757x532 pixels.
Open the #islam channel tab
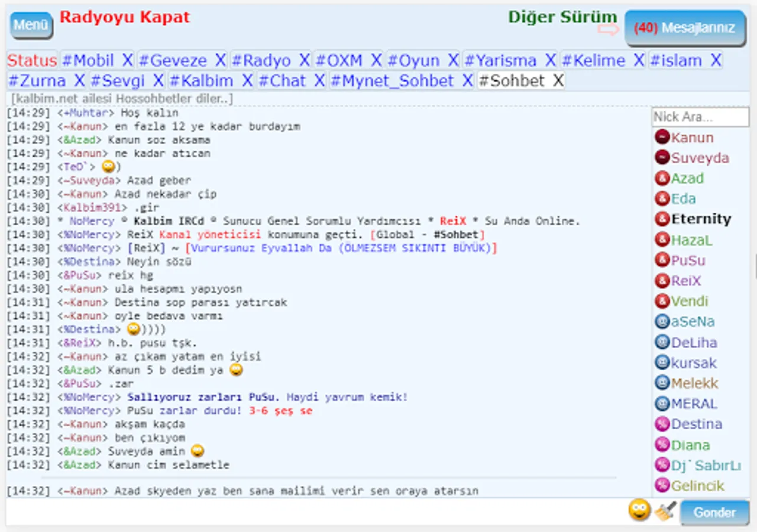point(676,60)
